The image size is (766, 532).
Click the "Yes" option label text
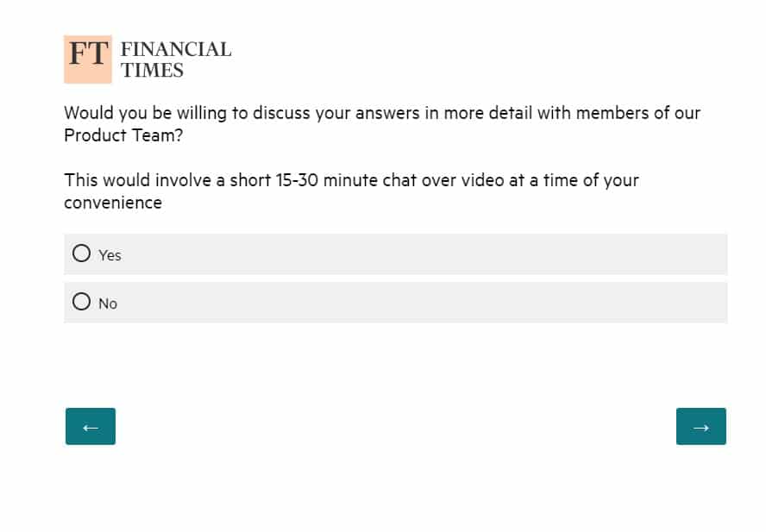tap(110, 255)
